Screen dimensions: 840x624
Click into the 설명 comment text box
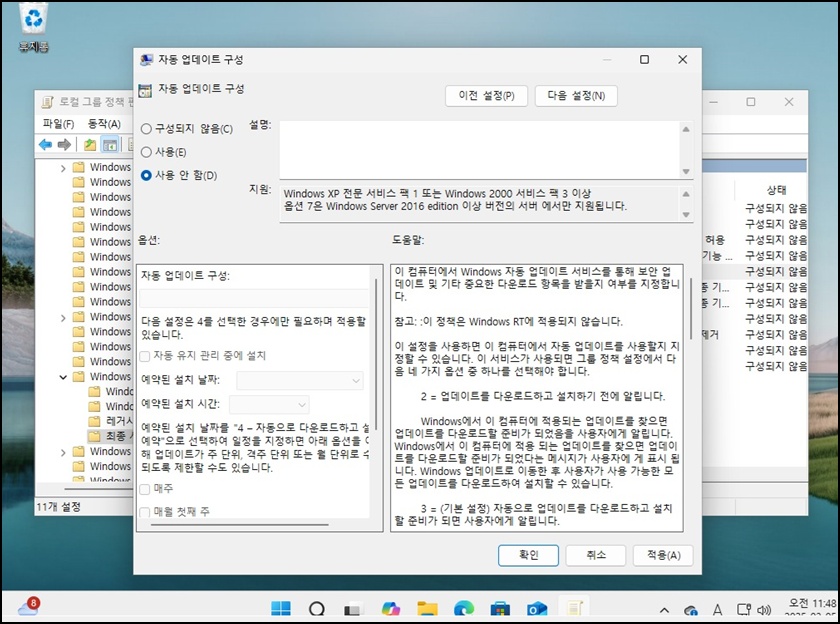(x=479, y=150)
